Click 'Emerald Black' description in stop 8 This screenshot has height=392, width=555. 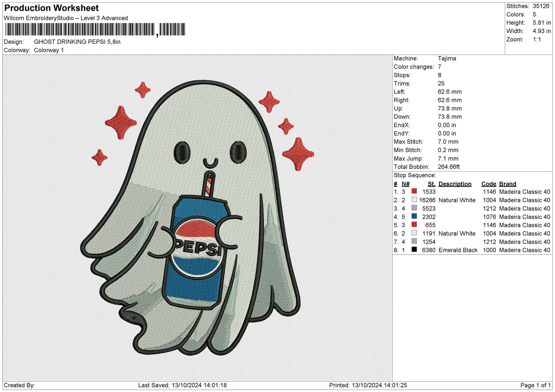[x=458, y=250]
